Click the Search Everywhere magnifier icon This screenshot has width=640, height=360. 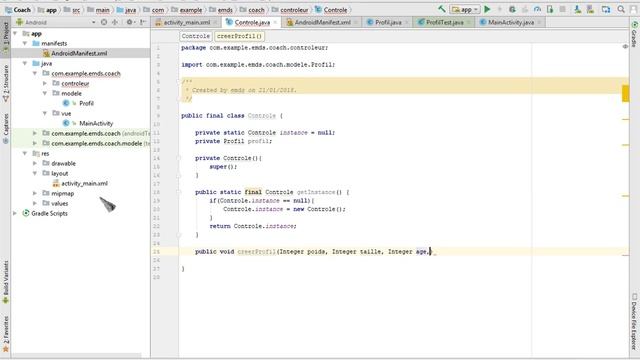click(x=621, y=9)
